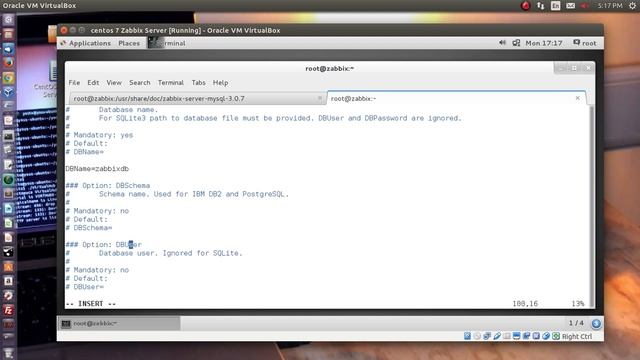The height and width of the screenshot is (360, 640).
Task: Open the View menu in terminal
Action: tap(114, 82)
